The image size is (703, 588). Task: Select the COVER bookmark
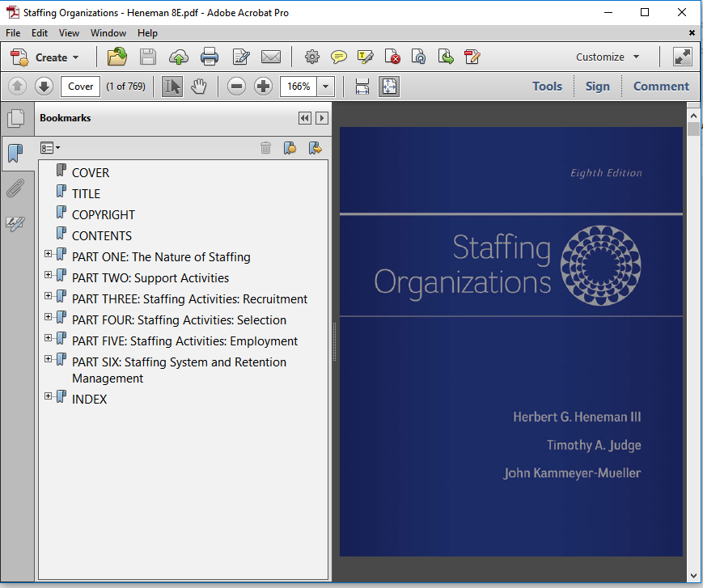91,172
